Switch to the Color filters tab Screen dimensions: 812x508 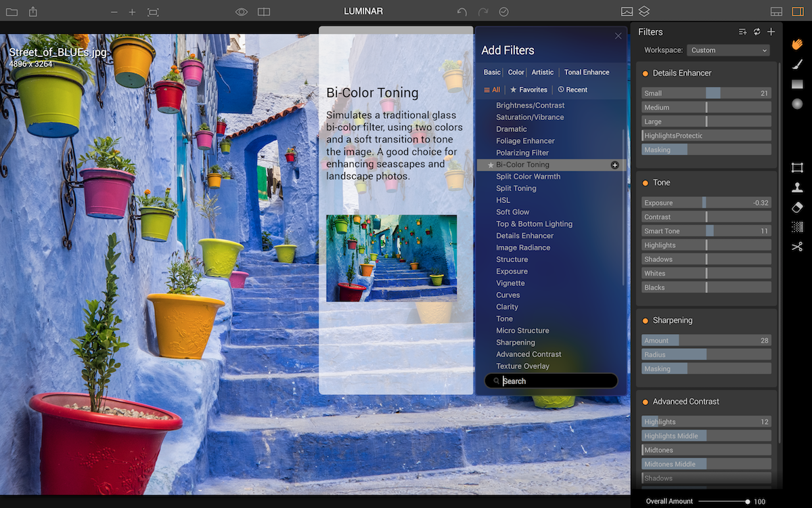[516, 72]
